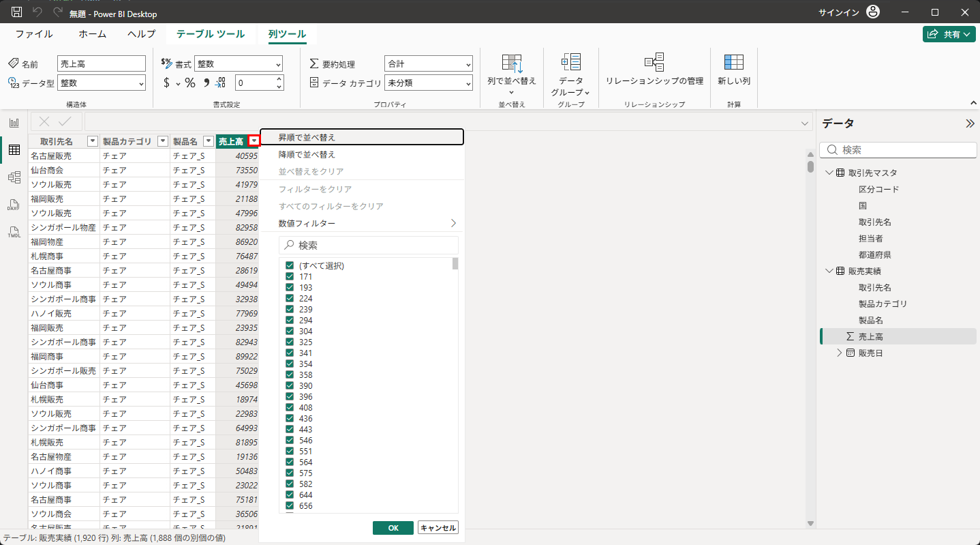The height and width of the screenshot is (545, 980).
Task: Open the account avatar next to サインイン
Action: pos(873,12)
